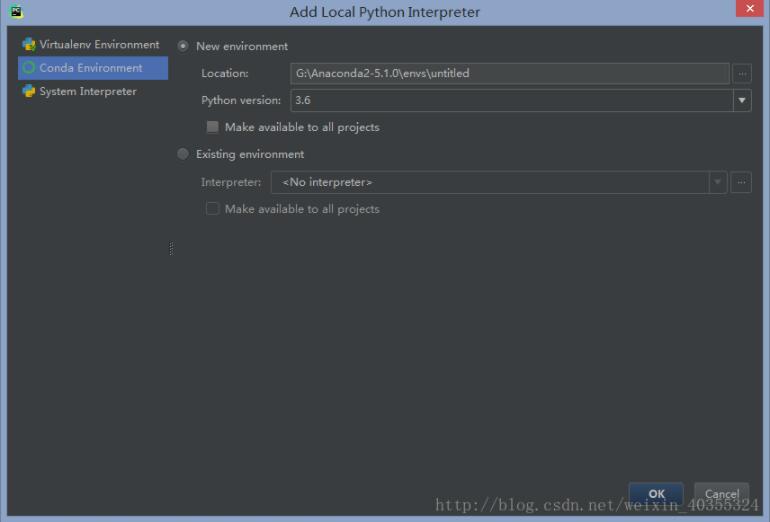Click the Interpreter dropdown arrow

point(717,182)
